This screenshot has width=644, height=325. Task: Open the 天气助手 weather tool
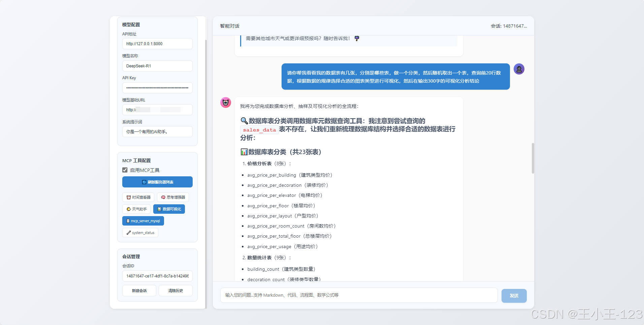tap(136, 209)
